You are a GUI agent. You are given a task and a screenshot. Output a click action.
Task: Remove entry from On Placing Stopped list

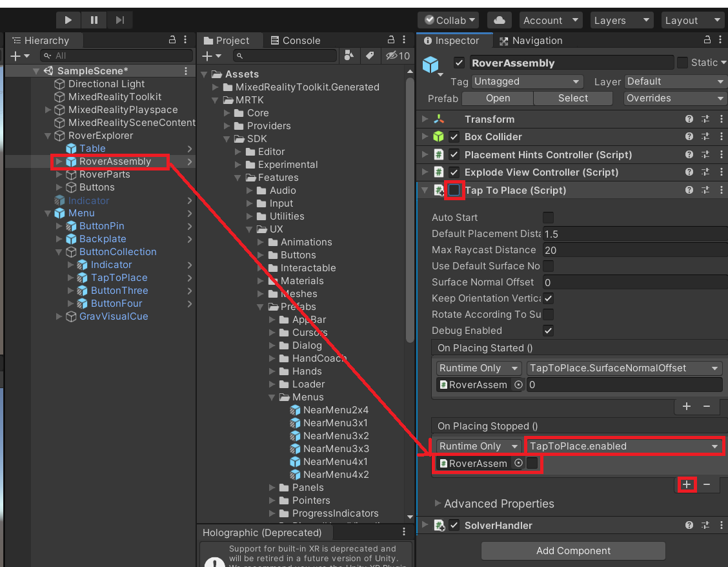pyautogui.click(x=707, y=484)
